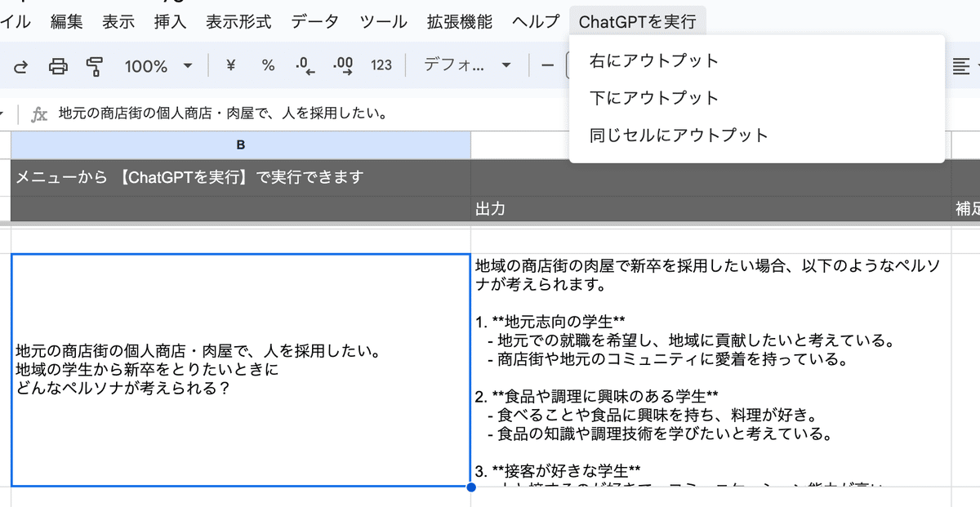Image resolution: width=980 pixels, height=507 pixels.
Task: Select the prompt cell about 肉屋 hiring
Action: click(241, 370)
